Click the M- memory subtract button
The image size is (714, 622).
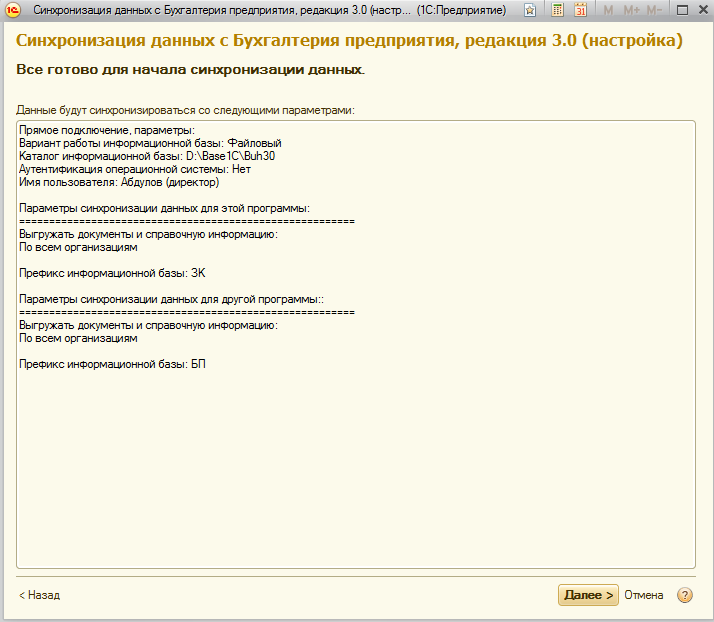point(654,10)
